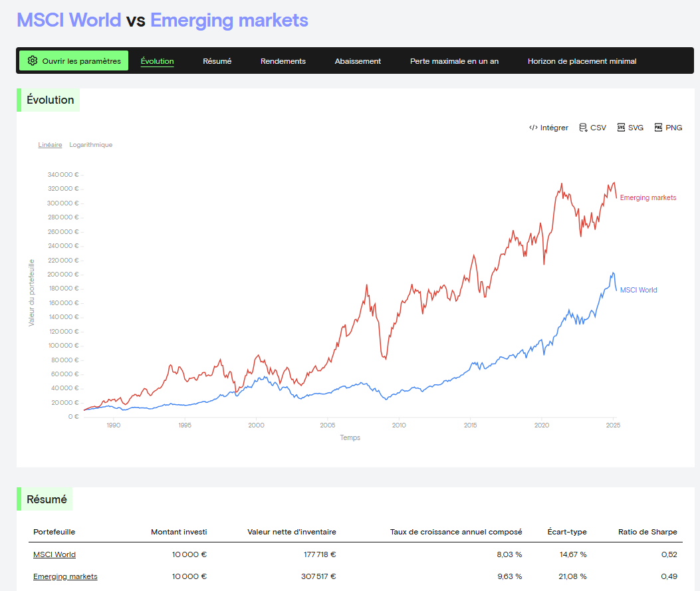Click the Temps axis title
Image resolution: width=700 pixels, height=591 pixels.
(x=350, y=437)
